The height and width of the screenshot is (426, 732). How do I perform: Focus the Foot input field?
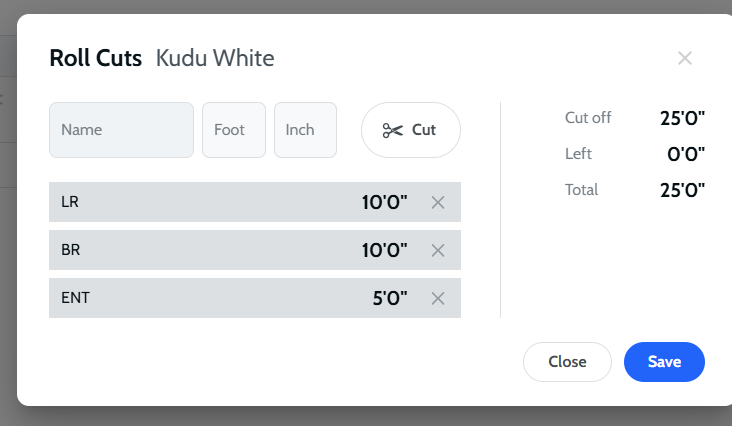(233, 130)
